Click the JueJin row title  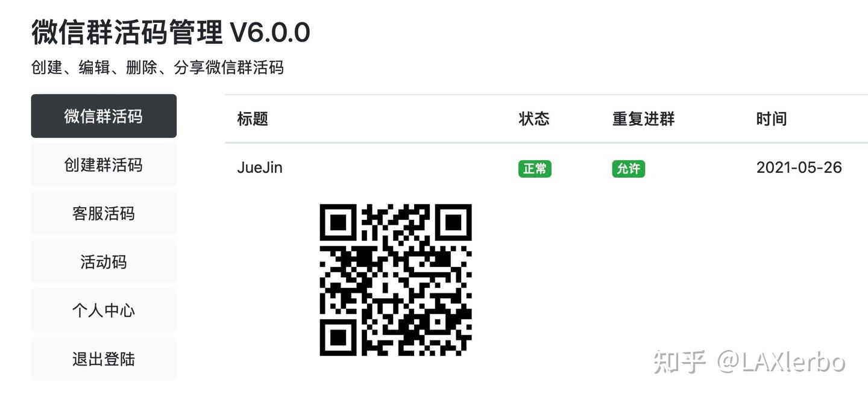260,167
